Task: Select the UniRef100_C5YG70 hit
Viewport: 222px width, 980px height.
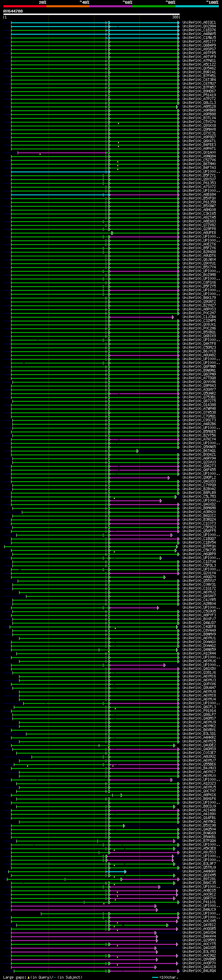Action: click(199, 122)
